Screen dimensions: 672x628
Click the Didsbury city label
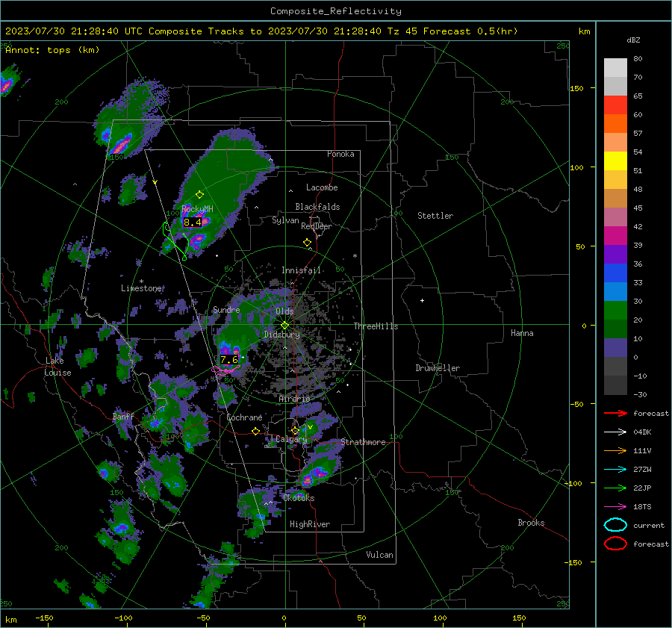[x=281, y=335]
